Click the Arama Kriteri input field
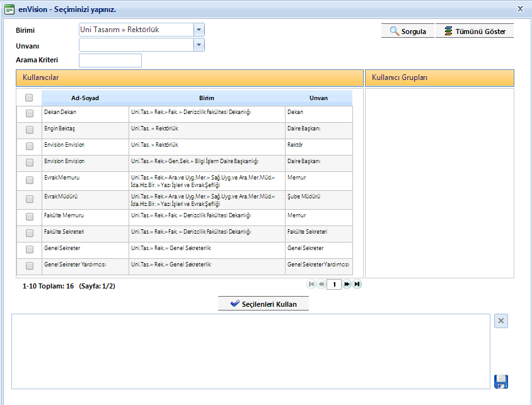The height and width of the screenshot is (405, 532). click(110, 60)
